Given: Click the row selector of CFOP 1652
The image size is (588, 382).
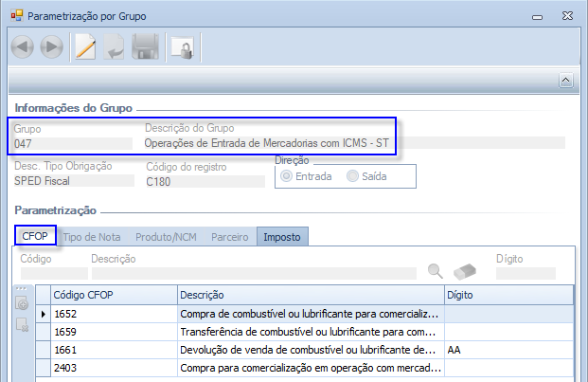Looking at the screenshot, I should pyautogui.click(x=44, y=314).
